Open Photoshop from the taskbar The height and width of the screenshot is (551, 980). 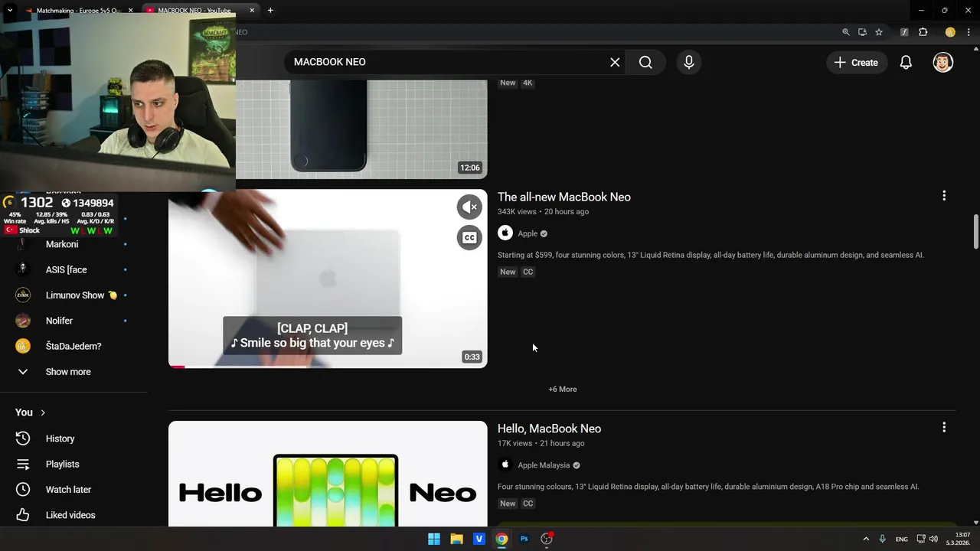pos(524,539)
